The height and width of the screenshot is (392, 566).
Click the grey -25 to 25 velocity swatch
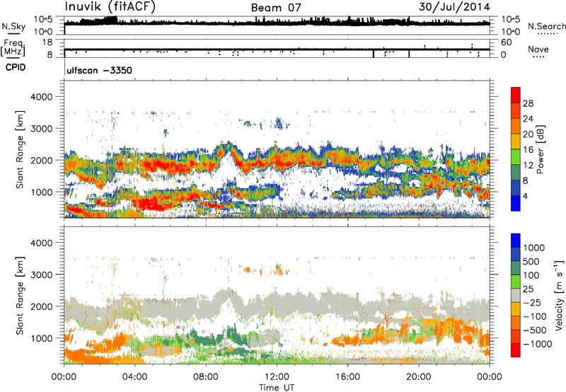click(516, 296)
